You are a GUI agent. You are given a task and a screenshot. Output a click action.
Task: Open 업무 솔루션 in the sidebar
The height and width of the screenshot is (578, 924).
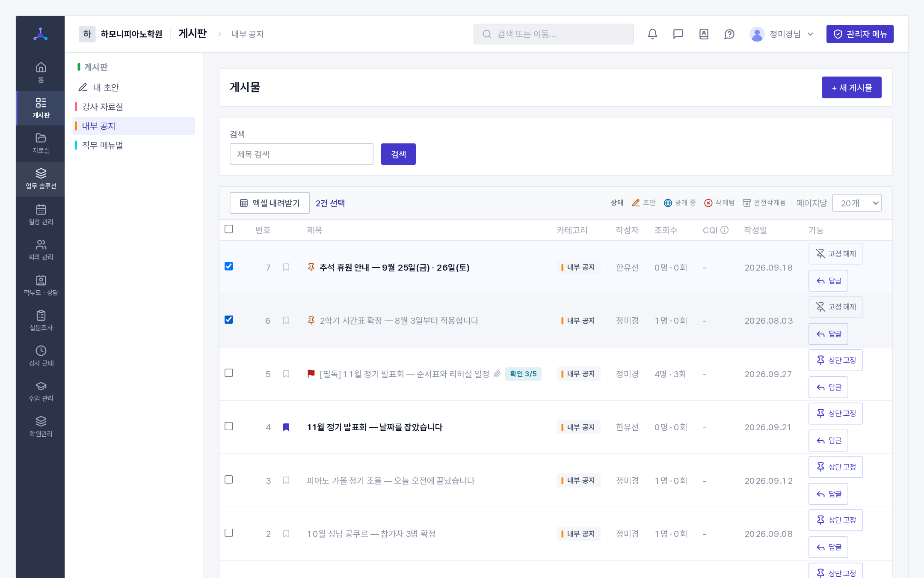[x=41, y=179]
